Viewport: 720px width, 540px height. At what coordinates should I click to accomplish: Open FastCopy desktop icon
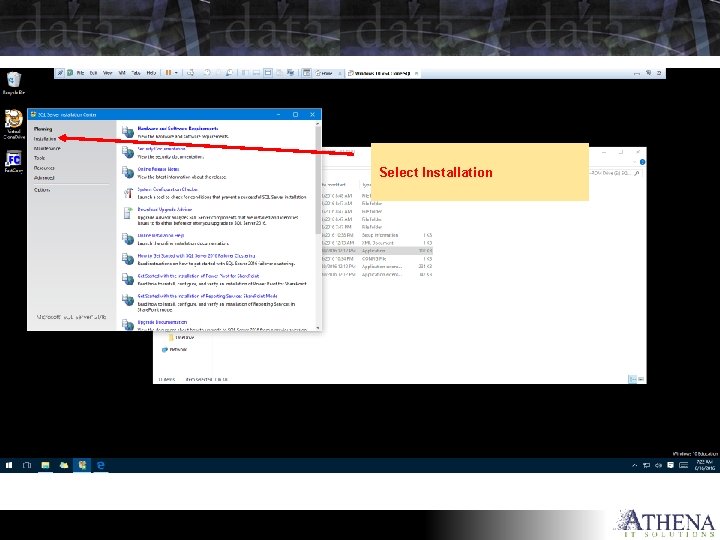pyautogui.click(x=14, y=162)
